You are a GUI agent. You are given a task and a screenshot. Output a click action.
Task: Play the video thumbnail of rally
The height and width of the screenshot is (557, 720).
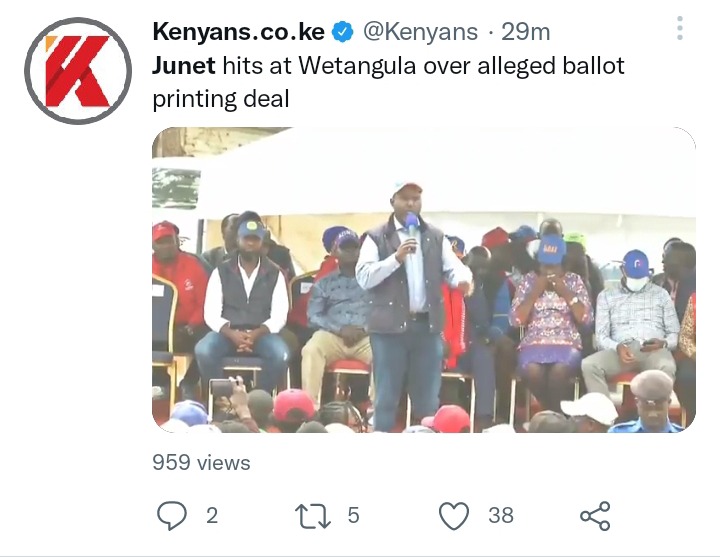point(424,280)
